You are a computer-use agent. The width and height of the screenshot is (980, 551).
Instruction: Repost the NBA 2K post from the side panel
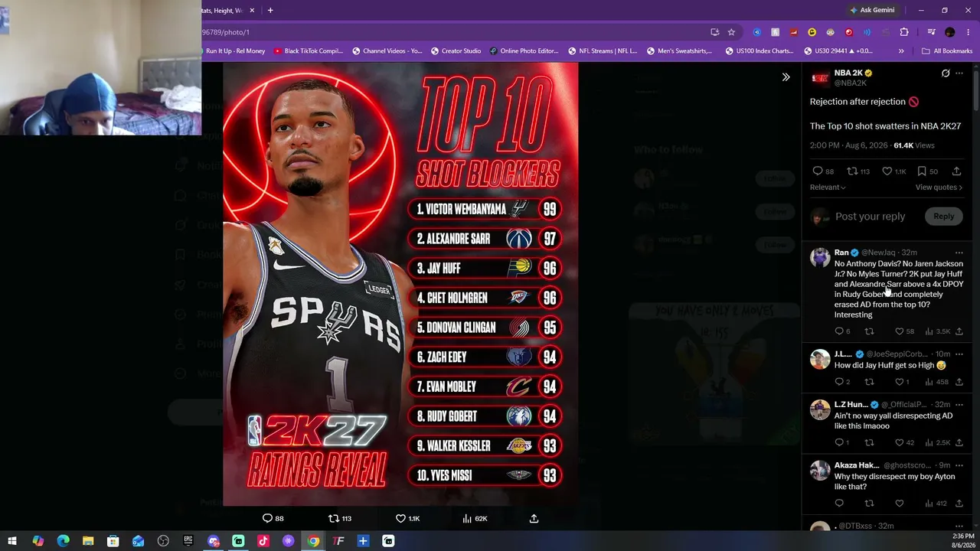(x=851, y=171)
